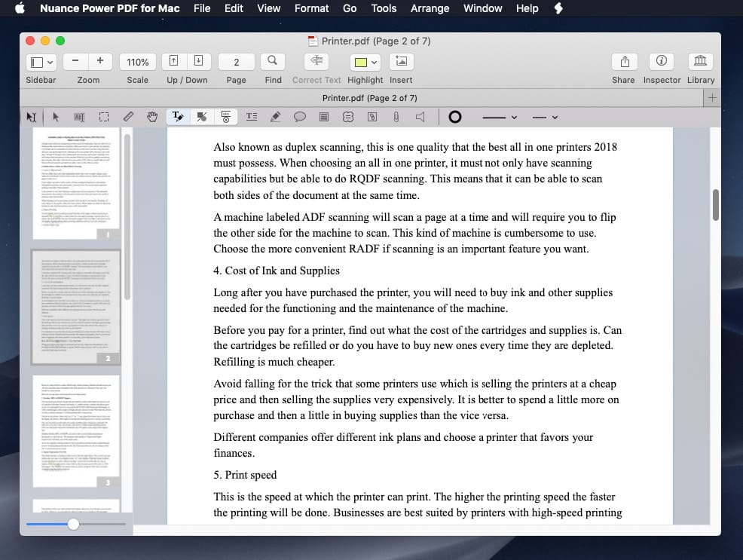743x560 pixels.
Task: Open the Arrange menu
Action: pos(430,8)
